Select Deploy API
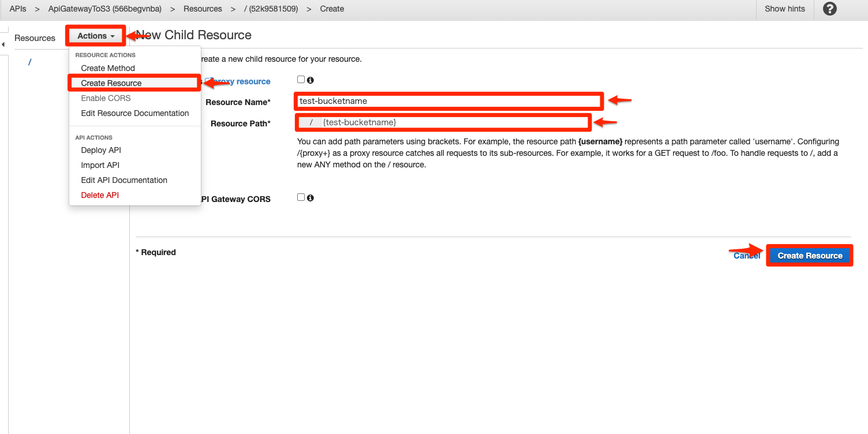 pos(101,150)
